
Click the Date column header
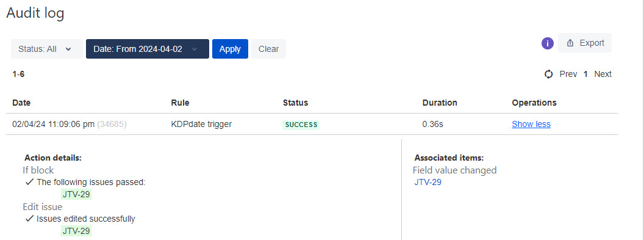(21, 103)
